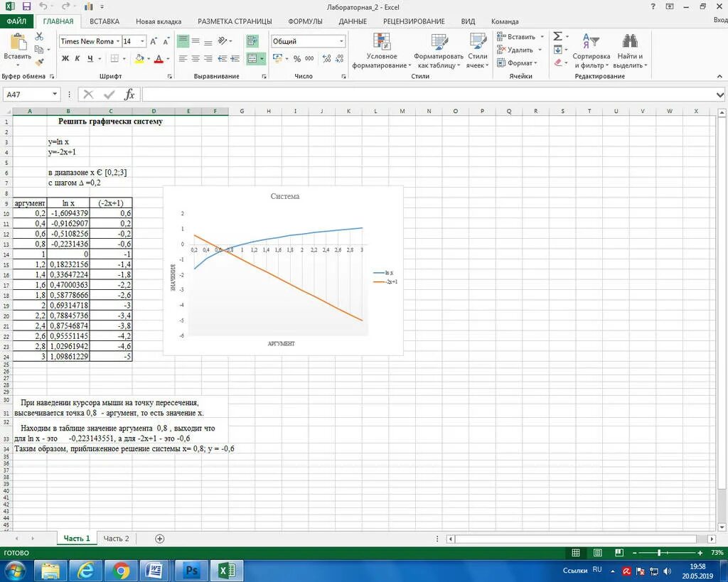728x582 pixels.
Task: Click the decrease decimal icon
Action: (340, 58)
